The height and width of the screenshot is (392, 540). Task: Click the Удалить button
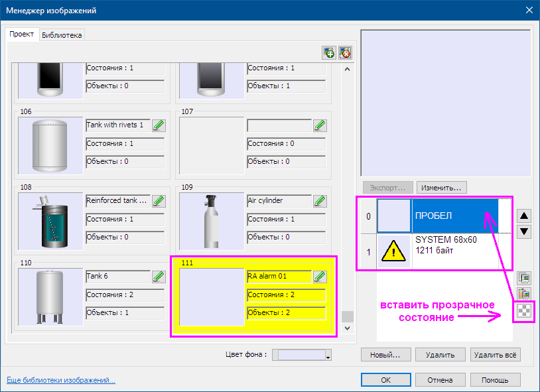[x=440, y=355]
